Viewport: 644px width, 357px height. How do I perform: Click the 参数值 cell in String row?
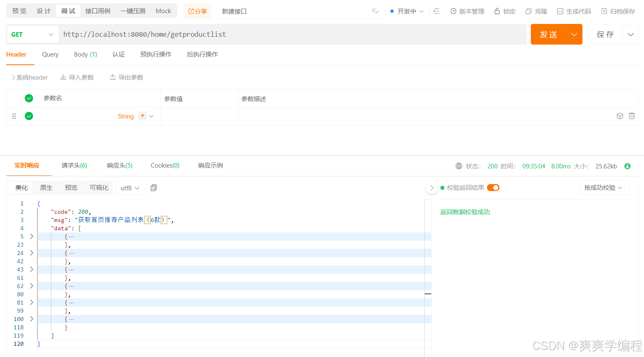click(x=200, y=116)
